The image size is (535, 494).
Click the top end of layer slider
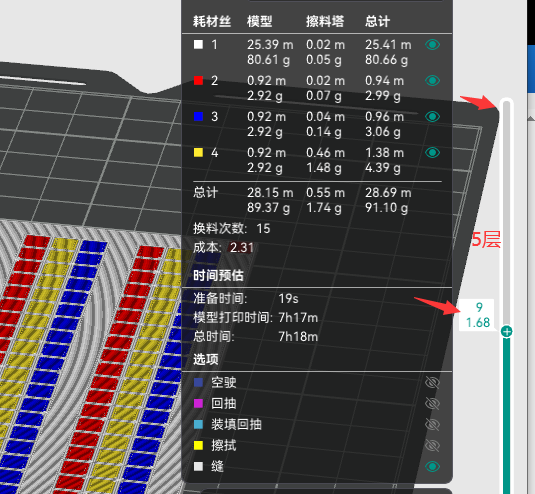click(507, 101)
